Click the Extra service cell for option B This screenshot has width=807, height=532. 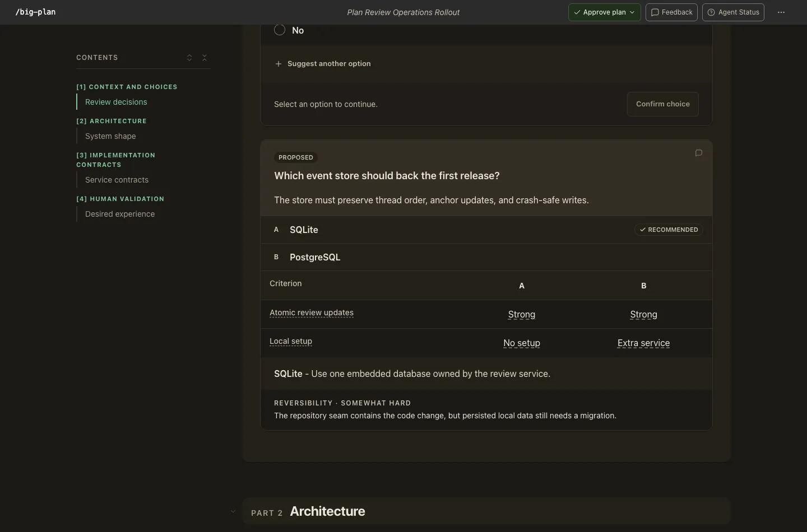point(643,343)
